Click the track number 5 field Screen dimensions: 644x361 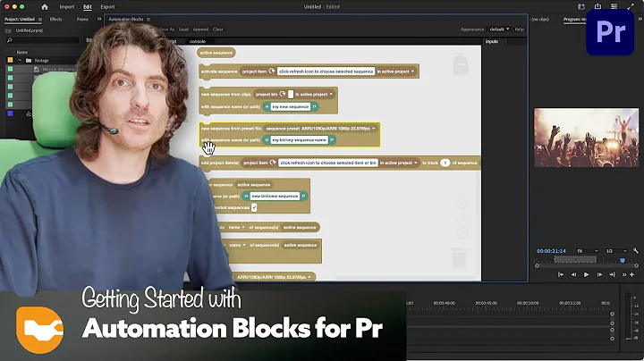tap(445, 163)
